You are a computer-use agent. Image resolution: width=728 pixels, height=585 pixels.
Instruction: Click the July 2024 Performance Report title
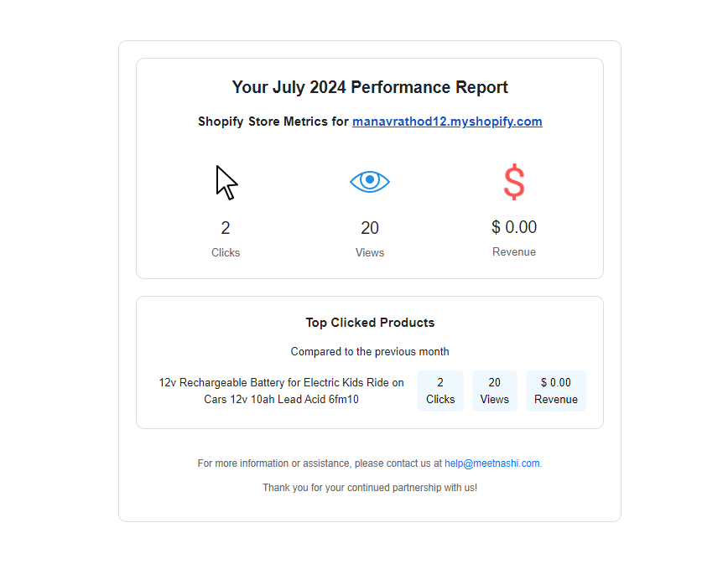tap(370, 87)
